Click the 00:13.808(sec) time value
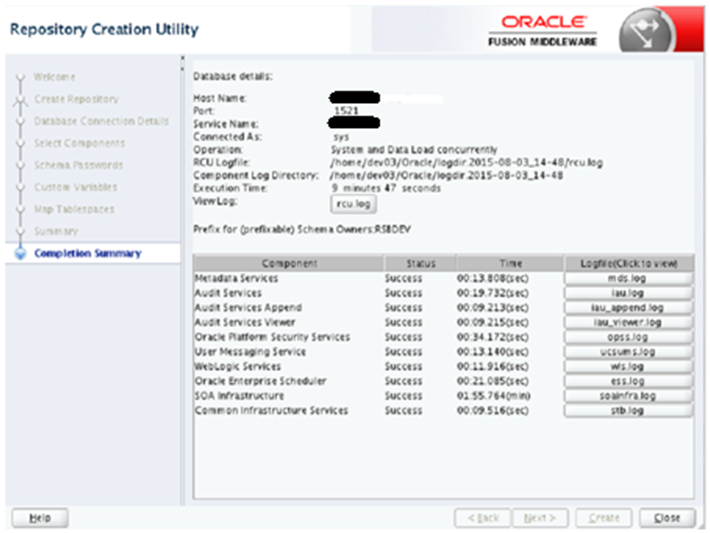Image resolution: width=710 pixels, height=533 pixels. tap(493, 278)
